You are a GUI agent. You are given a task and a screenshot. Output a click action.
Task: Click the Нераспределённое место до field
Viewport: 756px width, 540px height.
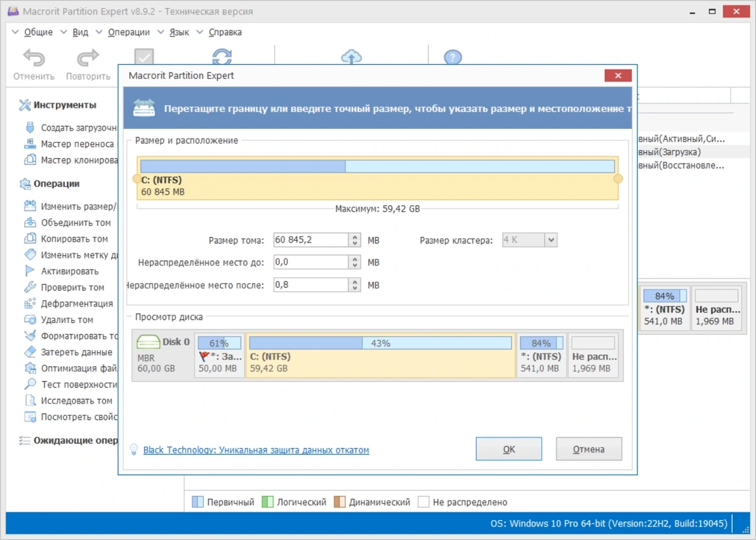311,262
